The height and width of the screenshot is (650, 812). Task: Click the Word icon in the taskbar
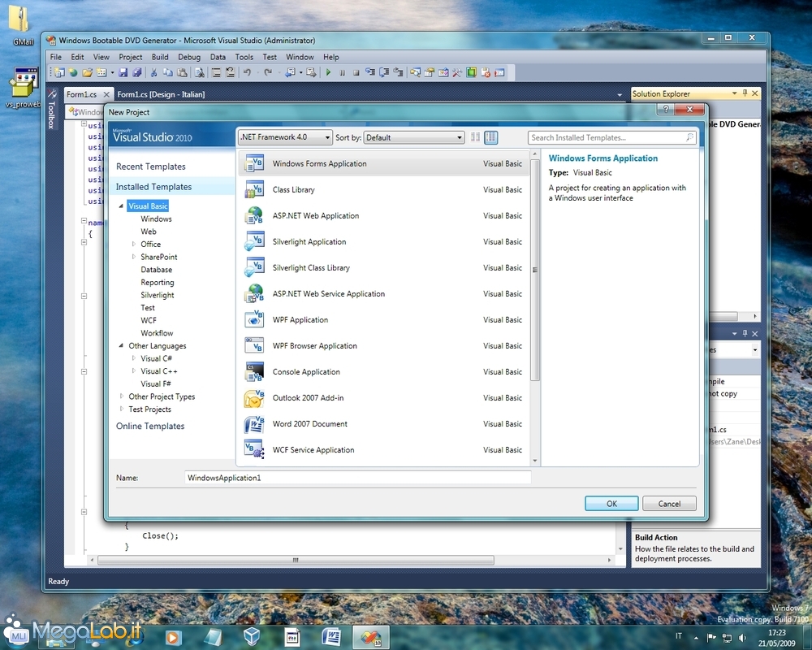(x=331, y=637)
